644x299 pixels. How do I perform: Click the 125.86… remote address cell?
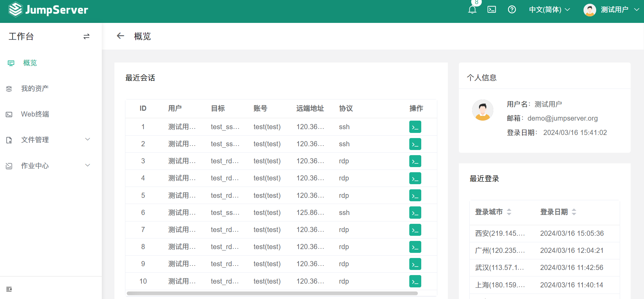(310, 213)
